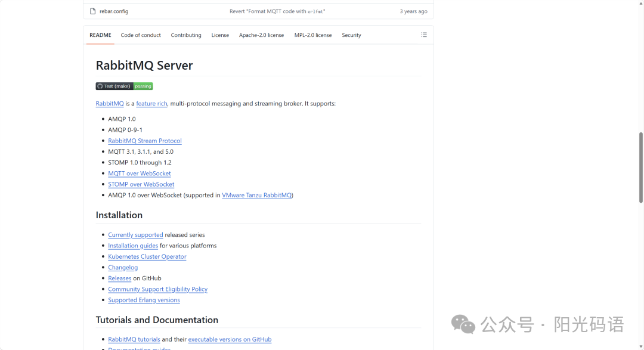Follow the feature rich link
The image size is (644, 350).
(151, 104)
